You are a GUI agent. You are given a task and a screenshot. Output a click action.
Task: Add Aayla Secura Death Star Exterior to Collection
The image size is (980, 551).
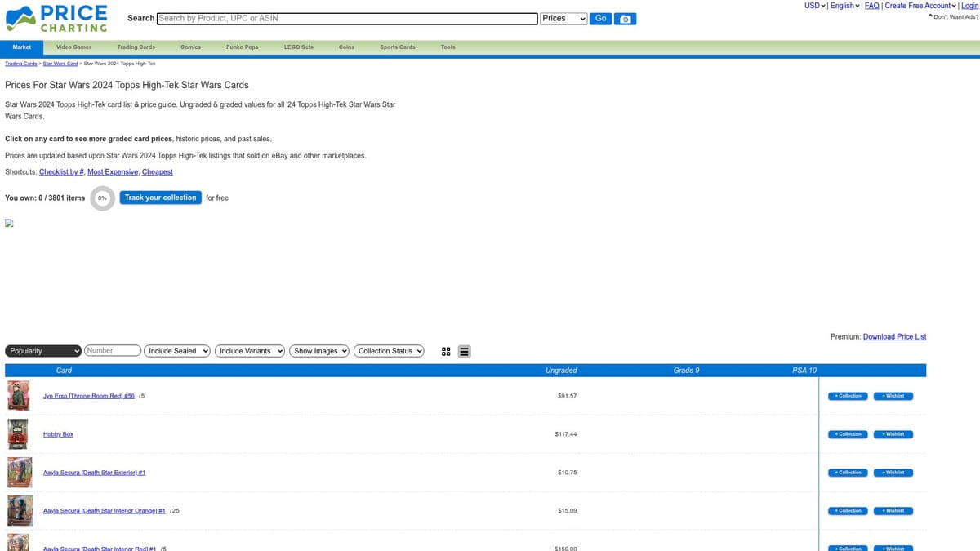848,473
